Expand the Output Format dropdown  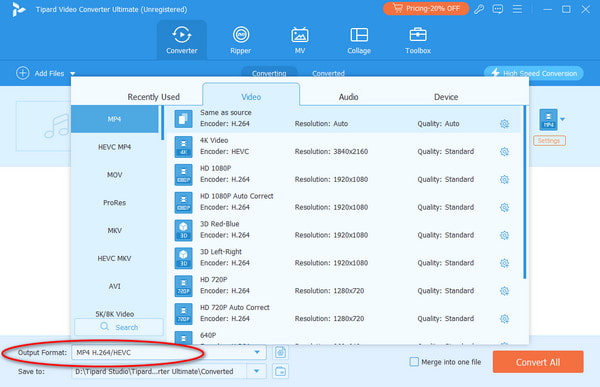coord(257,352)
